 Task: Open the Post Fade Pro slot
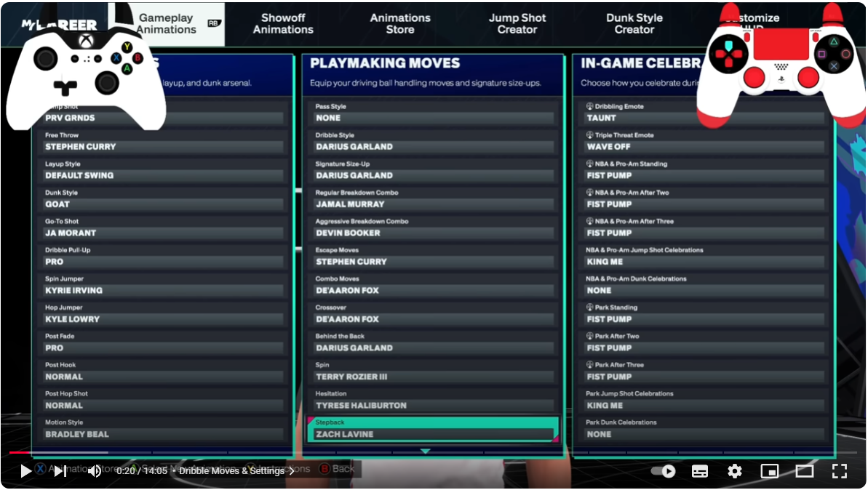coord(162,343)
